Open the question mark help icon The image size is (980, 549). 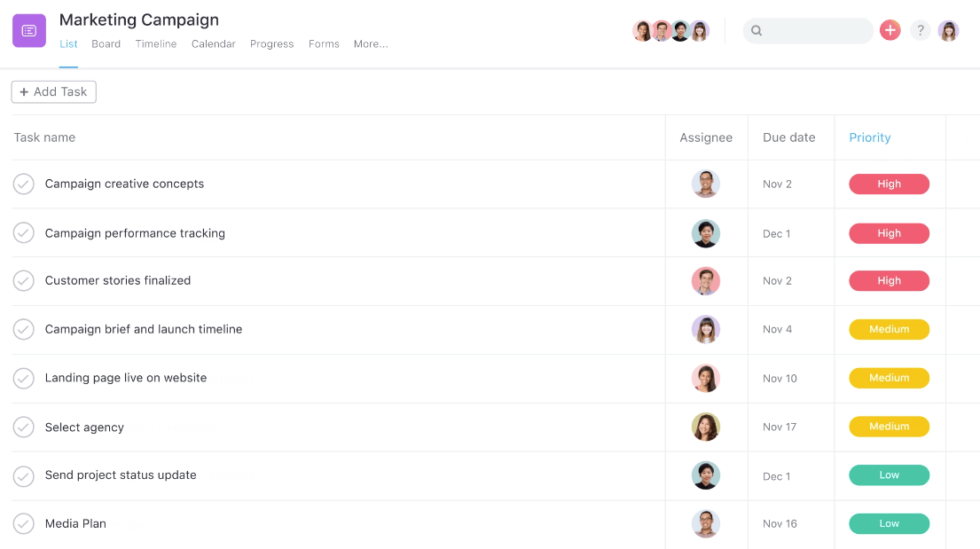920,30
